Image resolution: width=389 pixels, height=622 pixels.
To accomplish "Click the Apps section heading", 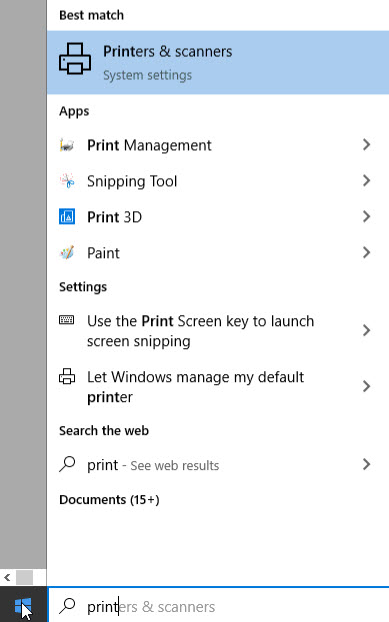I will tap(74, 111).
